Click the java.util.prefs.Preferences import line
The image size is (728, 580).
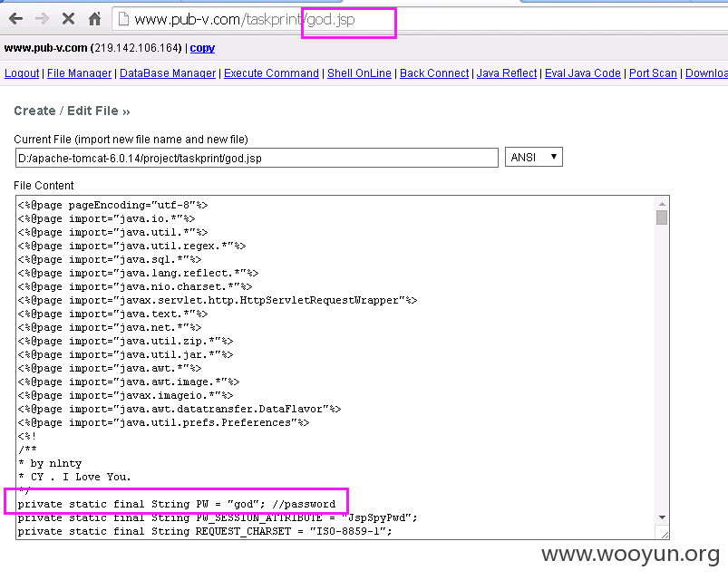click(163, 422)
